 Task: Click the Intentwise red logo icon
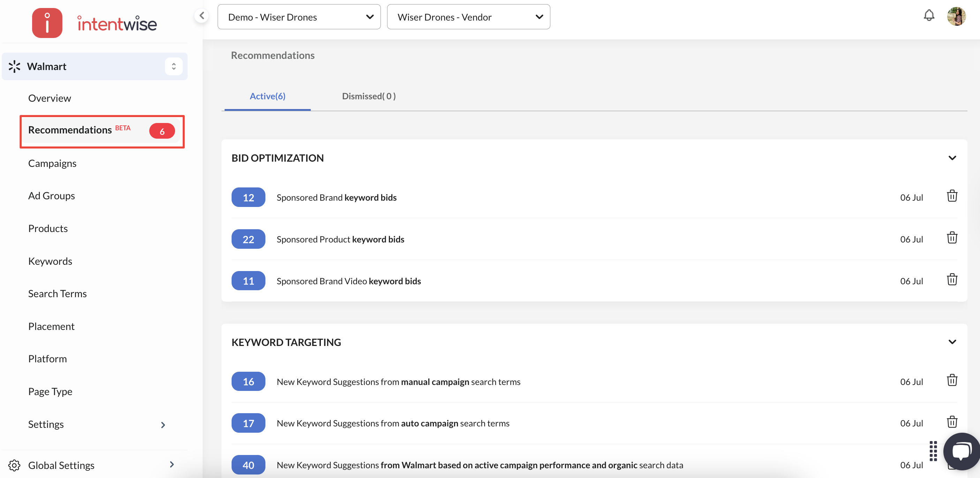pos(47,23)
